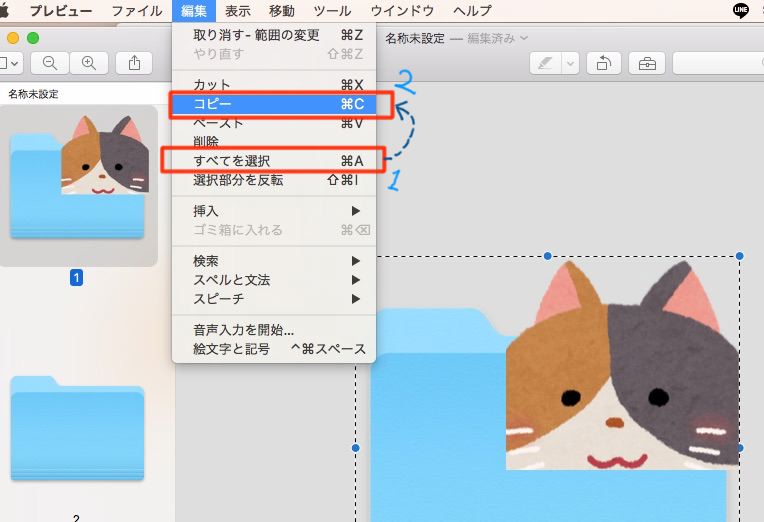Open the ファイル menu
Image resolution: width=764 pixels, height=522 pixels.
click(137, 10)
